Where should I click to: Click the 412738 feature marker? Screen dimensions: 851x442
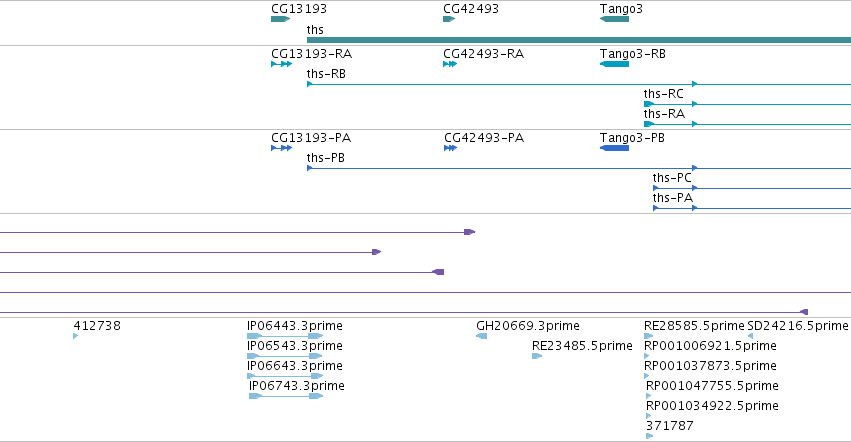click(75, 336)
